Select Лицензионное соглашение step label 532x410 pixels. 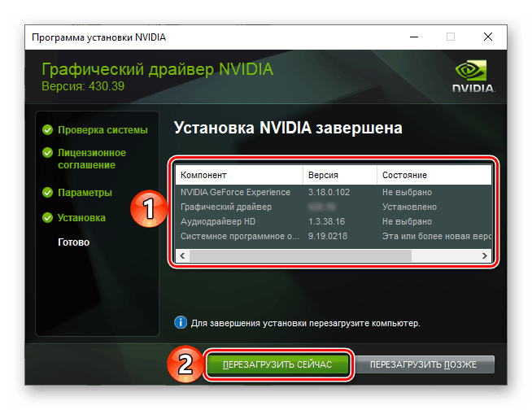click(92, 159)
